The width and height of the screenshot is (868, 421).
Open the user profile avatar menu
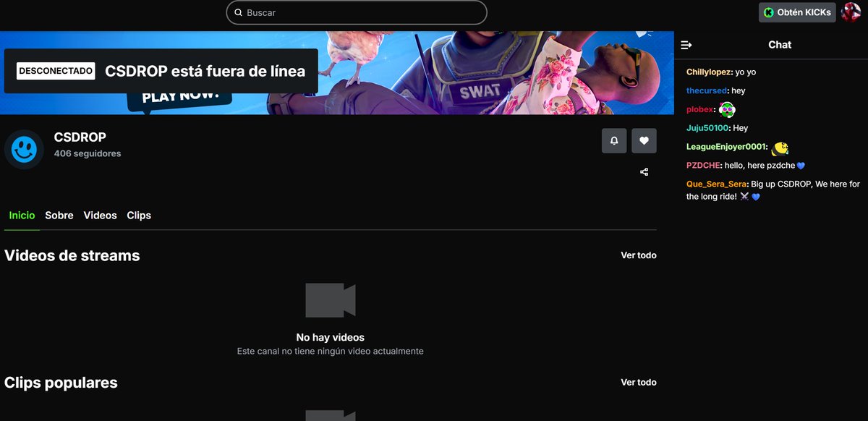coord(851,12)
